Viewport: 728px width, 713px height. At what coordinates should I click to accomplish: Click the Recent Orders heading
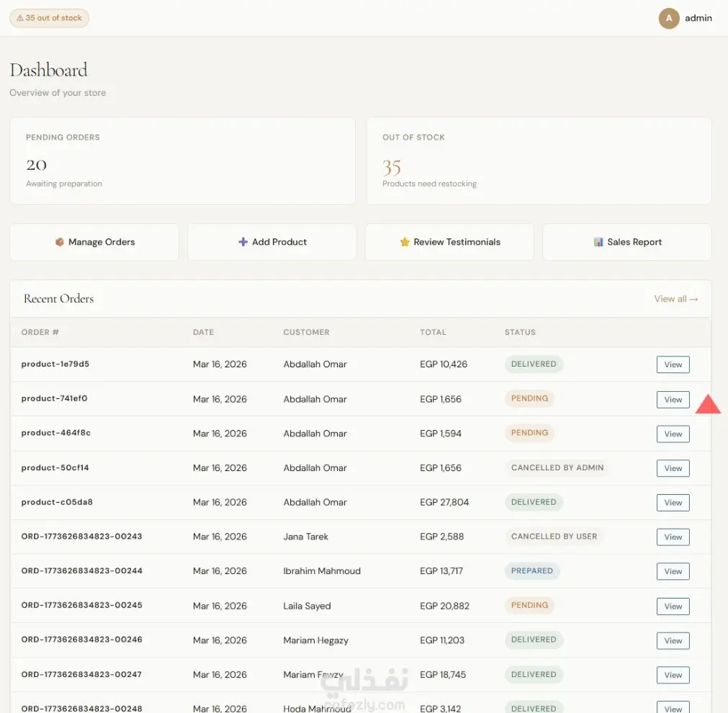[x=58, y=298]
